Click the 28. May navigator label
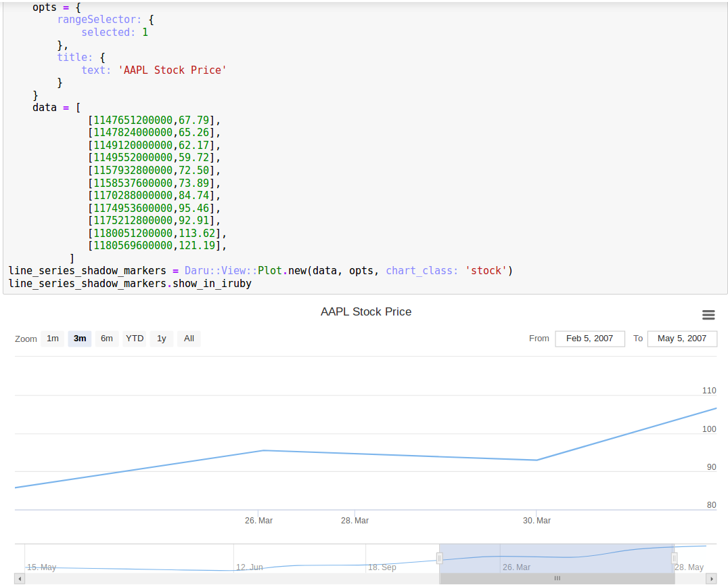Screen dimensions: 728x585 click(x=689, y=567)
